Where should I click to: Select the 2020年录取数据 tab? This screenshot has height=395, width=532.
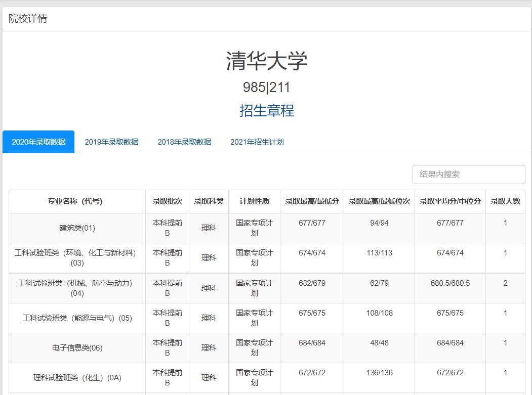38,142
